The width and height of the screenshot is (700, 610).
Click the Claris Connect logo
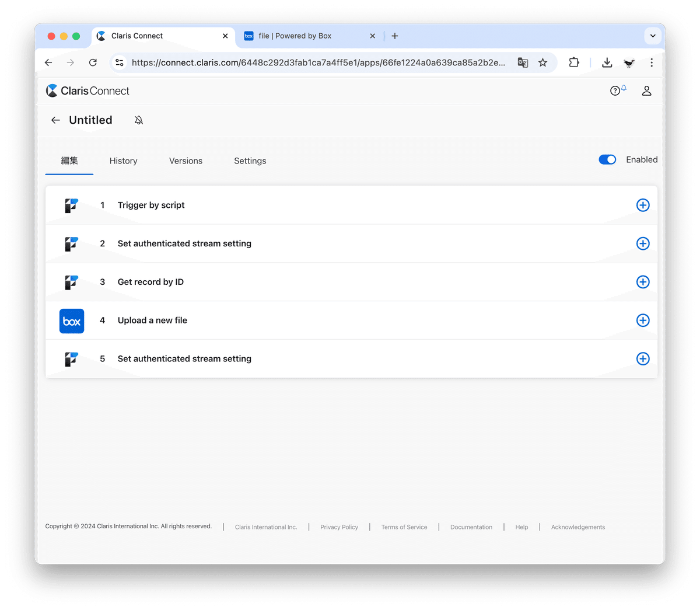pyautogui.click(x=87, y=90)
